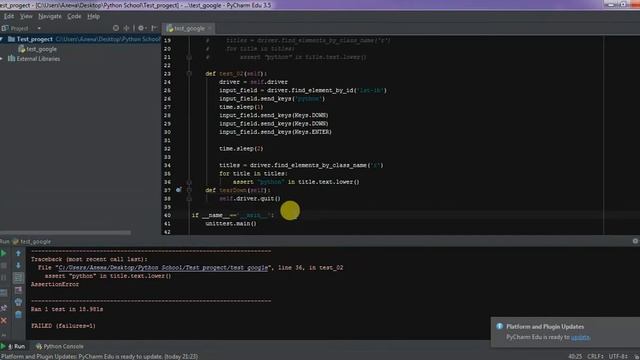Click the fold end marker at line 38

coord(189,199)
